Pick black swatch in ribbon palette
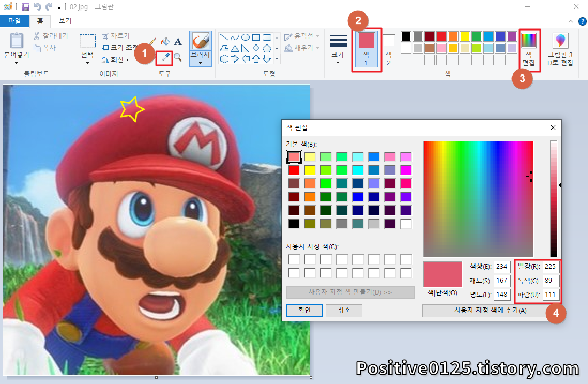Viewport: 588px width, 384px height. pyautogui.click(x=406, y=36)
